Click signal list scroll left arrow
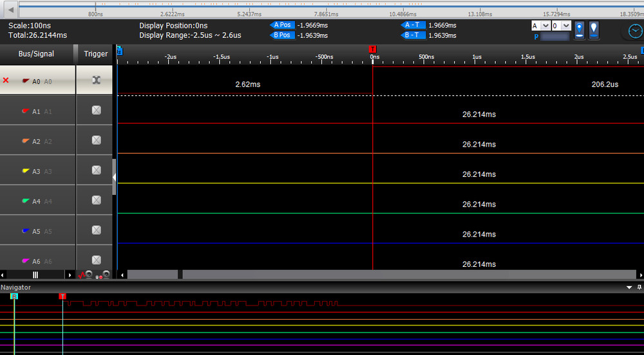This screenshot has height=355, width=644. tap(3, 275)
